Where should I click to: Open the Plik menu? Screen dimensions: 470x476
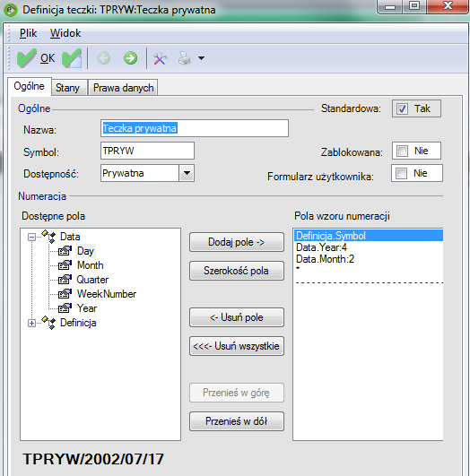coord(28,33)
